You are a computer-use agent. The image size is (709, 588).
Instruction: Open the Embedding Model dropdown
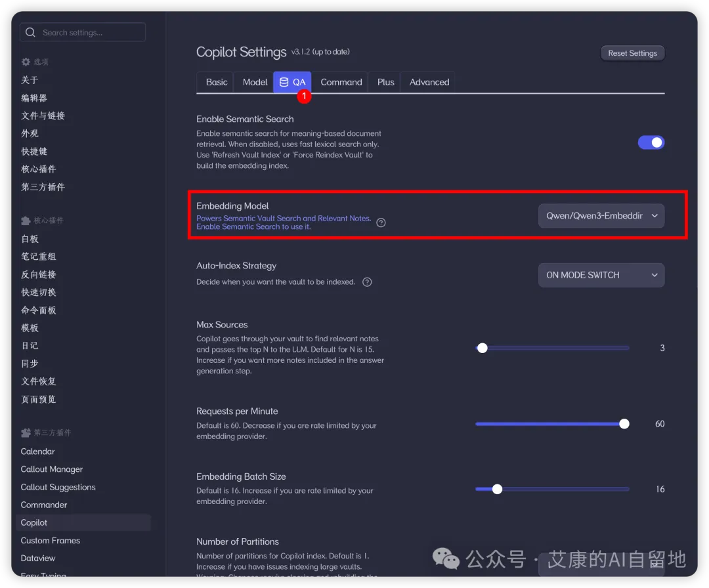[601, 216]
